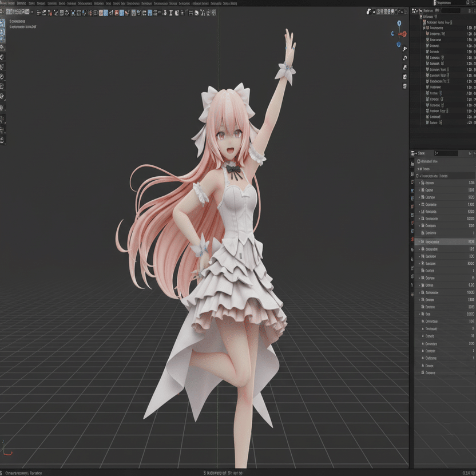Click topmost viewport icon directly below navigation gizmo
This screenshot has height=476, width=476.
tap(405, 49)
